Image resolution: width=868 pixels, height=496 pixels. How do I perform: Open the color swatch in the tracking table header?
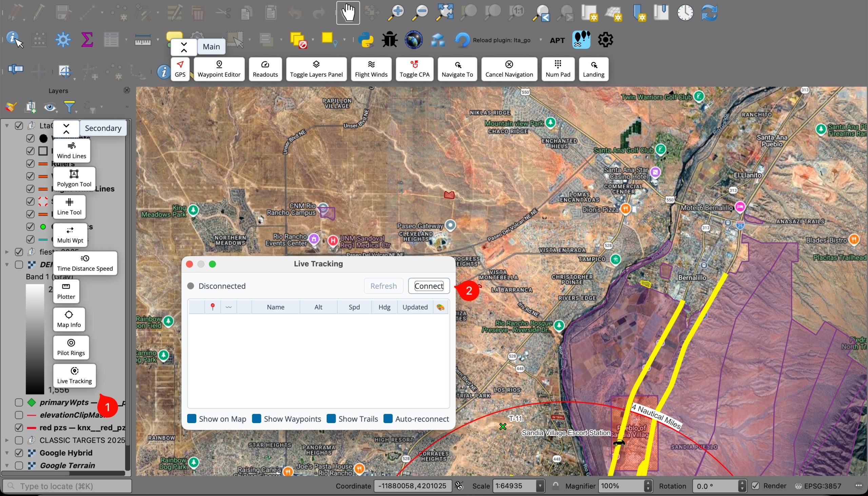(x=440, y=307)
